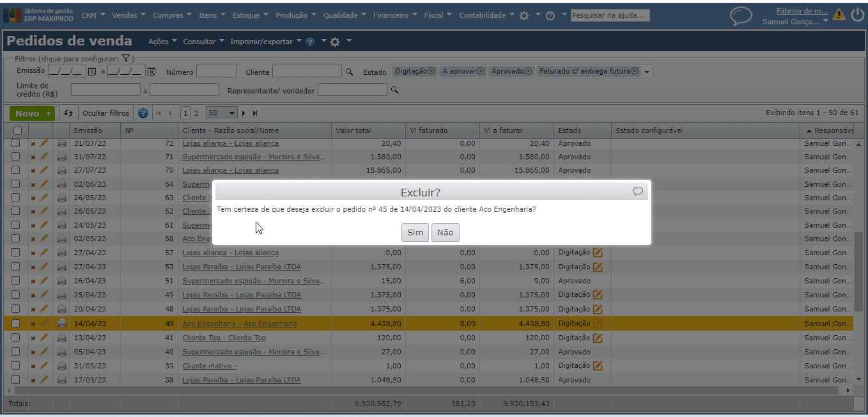Screen dimensions: 868x417
Task: Click the edit pencil for order 71
Action: [44, 157]
